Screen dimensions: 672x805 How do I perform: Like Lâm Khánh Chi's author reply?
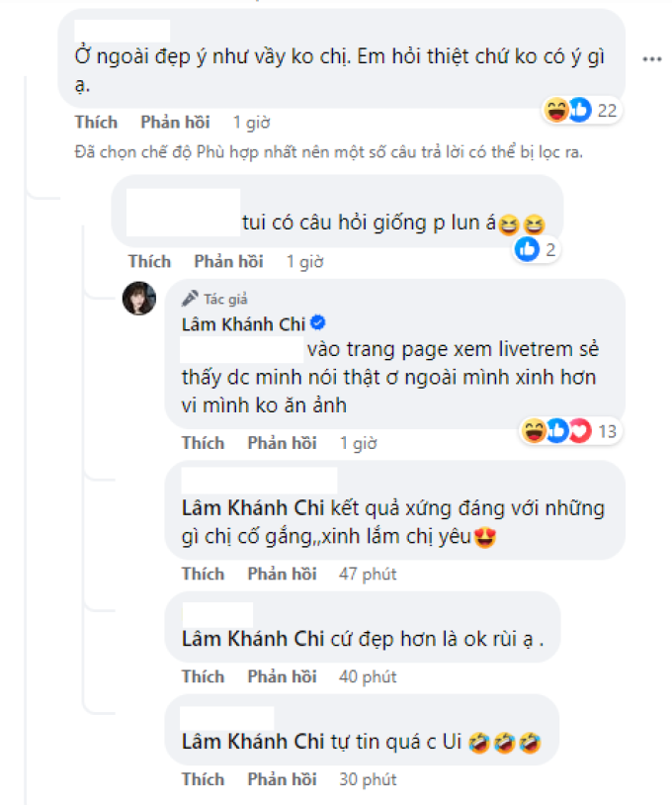pyautogui.click(x=204, y=443)
